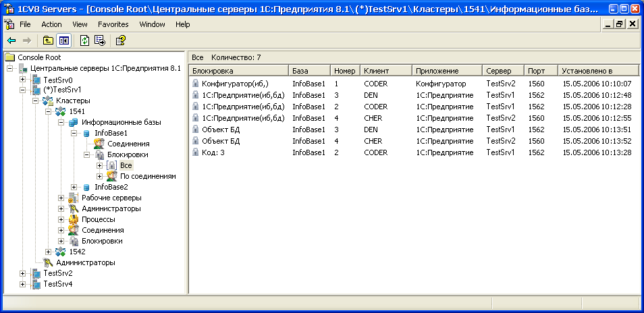Open the Window menu
This screenshot has height=313, width=644.
coord(153,24)
